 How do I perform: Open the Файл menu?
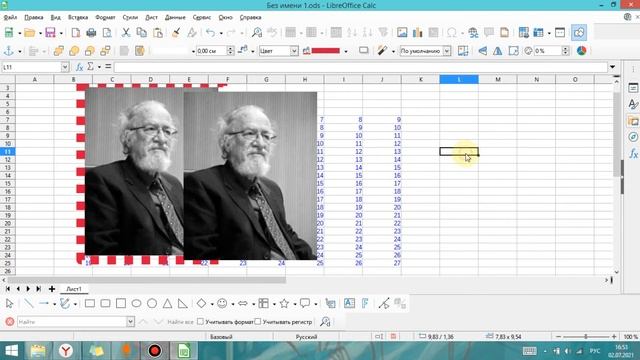point(10,17)
